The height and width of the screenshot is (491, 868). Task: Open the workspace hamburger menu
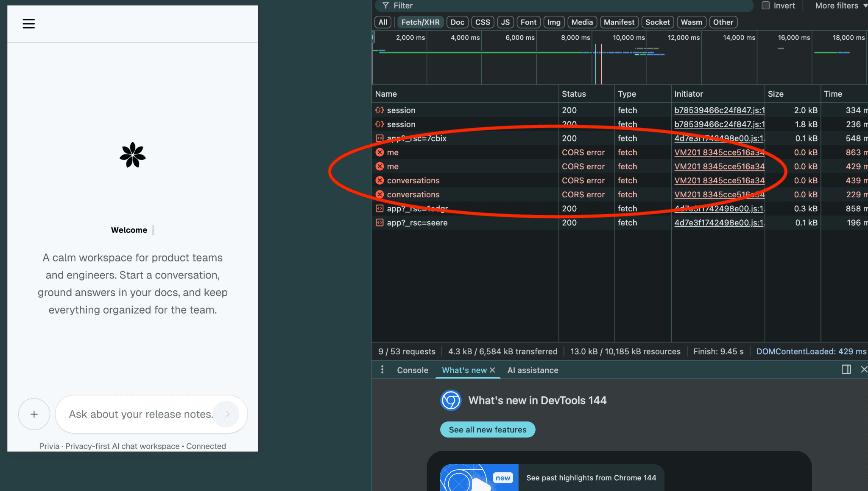[x=28, y=24]
